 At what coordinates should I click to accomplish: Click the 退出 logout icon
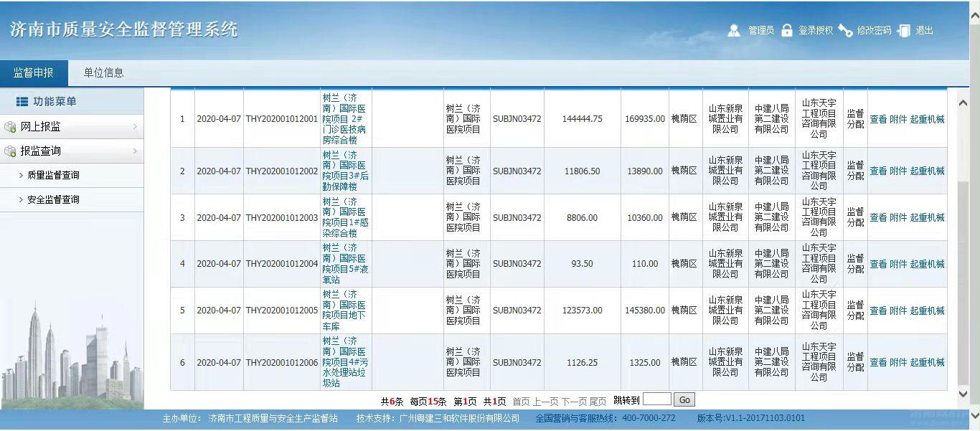click(x=904, y=30)
